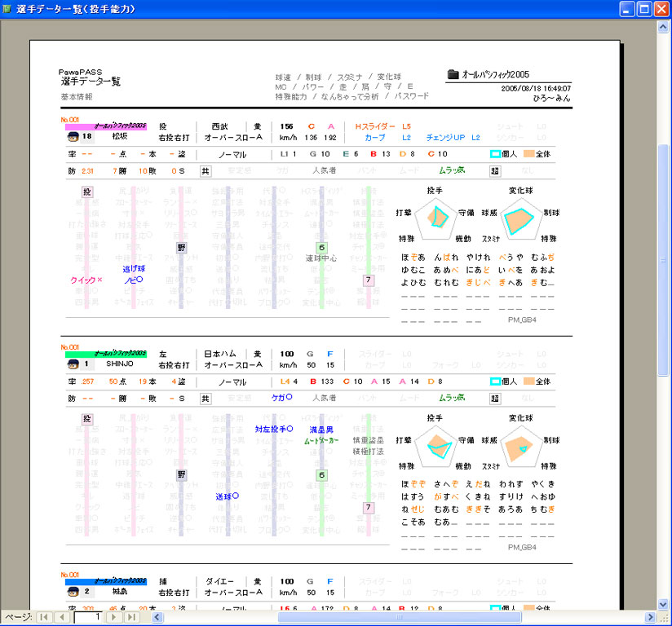Click the horizontal scrollbar left arrow

click(x=157, y=617)
